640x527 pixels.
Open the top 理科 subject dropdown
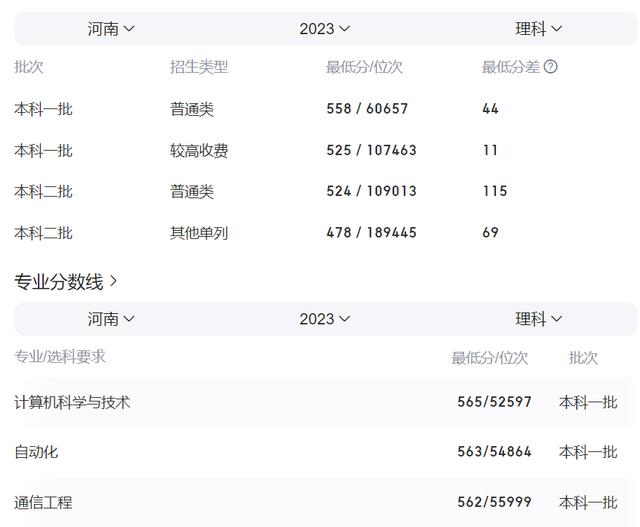tap(539, 29)
